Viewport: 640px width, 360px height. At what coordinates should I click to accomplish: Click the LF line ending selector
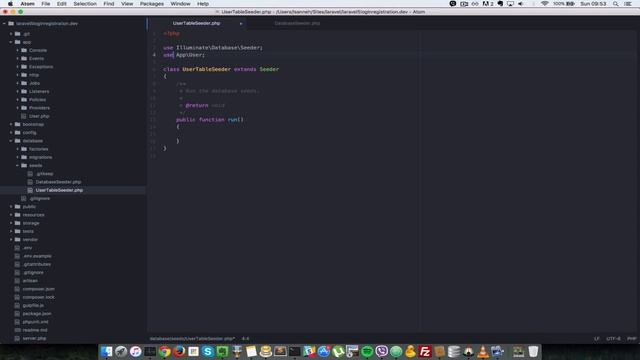tap(597, 339)
